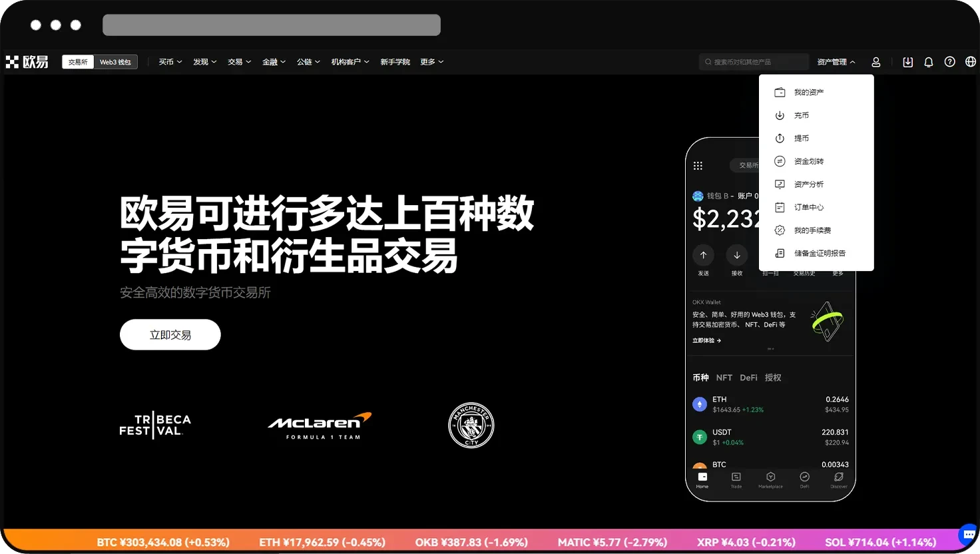The image size is (980, 554).
Task: Switch to the Web3 钱包 mode
Action: (115, 62)
